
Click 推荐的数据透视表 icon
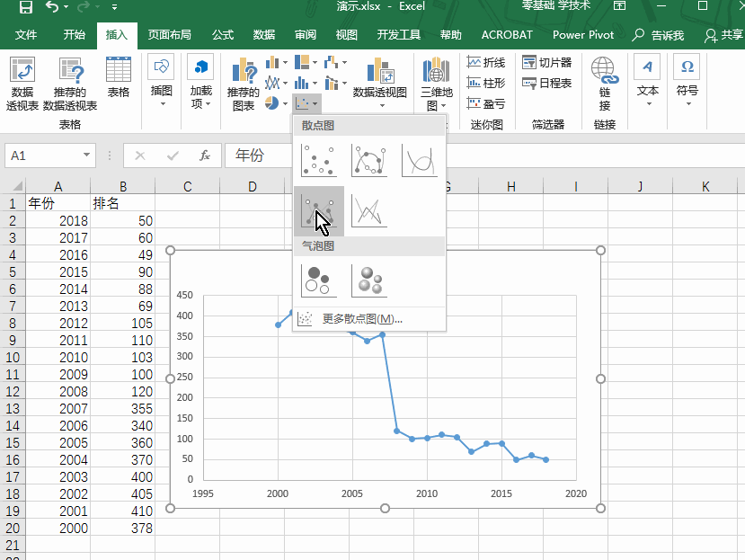70,84
